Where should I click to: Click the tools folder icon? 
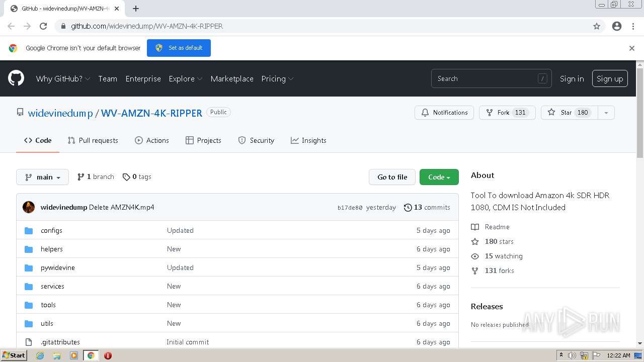29,305
